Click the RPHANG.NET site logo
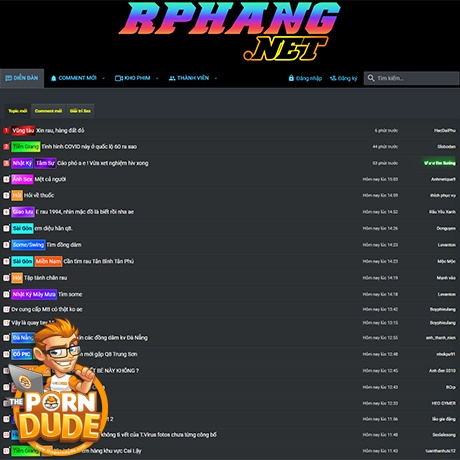The width and height of the screenshot is (460, 460). pyautogui.click(x=229, y=32)
